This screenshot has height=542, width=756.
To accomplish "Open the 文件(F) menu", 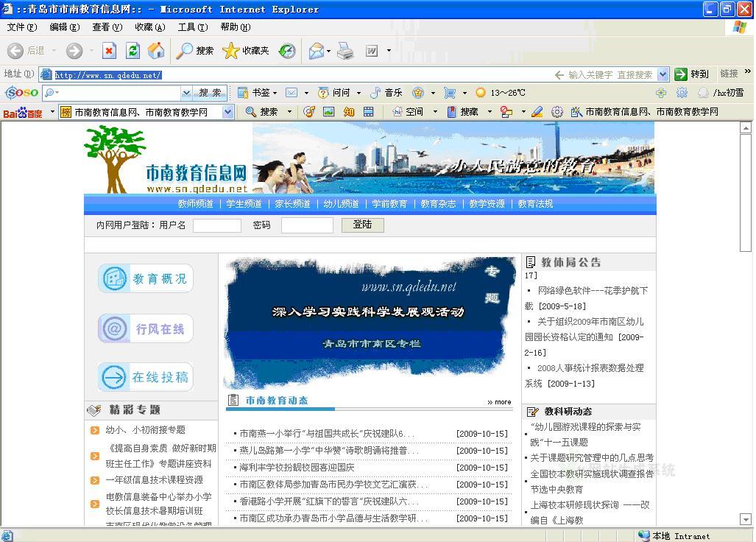I will (22, 27).
